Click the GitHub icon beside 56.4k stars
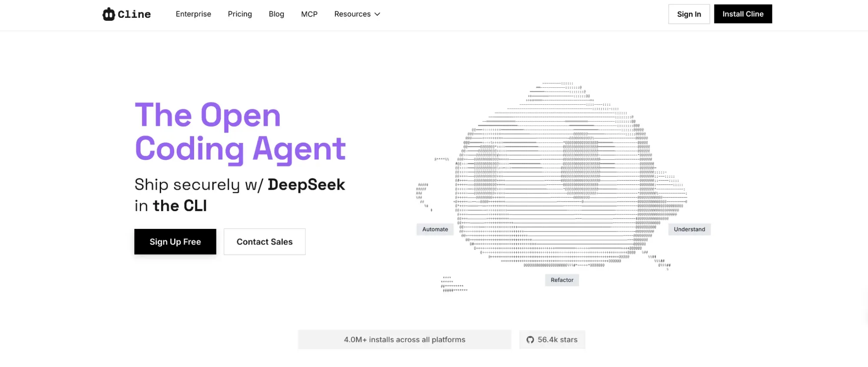This screenshot has width=868, height=367. pos(530,340)
